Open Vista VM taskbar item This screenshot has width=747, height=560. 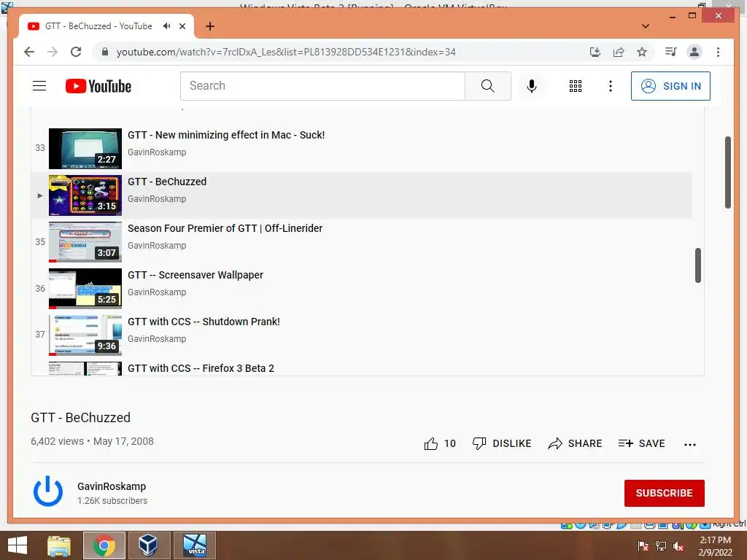coord(195,545)
